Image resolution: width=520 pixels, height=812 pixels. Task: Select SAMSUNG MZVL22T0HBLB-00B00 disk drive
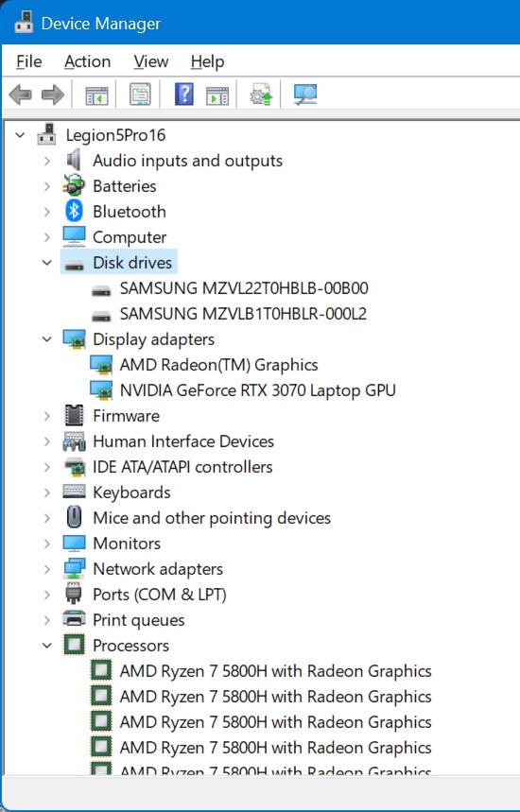(244, 288)
